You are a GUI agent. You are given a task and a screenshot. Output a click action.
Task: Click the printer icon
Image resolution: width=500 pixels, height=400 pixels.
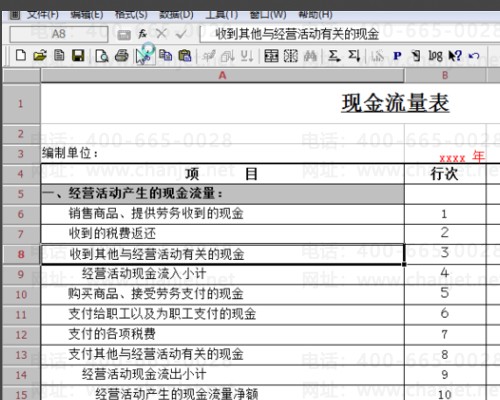pos(122,55)
